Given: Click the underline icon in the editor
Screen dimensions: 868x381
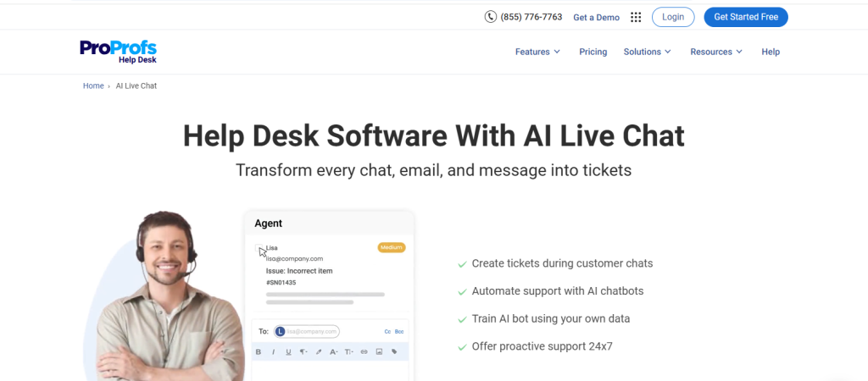Looking at the screenshot, I should (x=288, y=351).
